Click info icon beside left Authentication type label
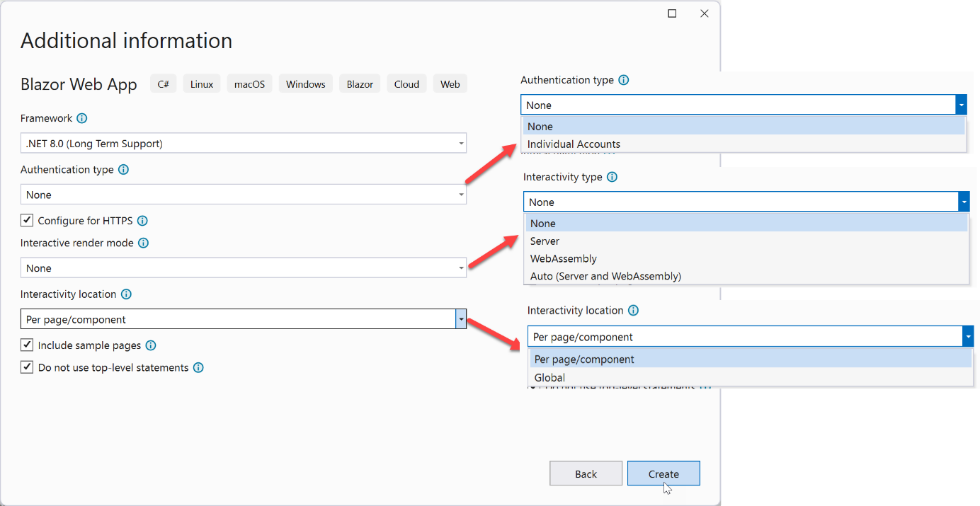The image size is (980, 506). 123,170
